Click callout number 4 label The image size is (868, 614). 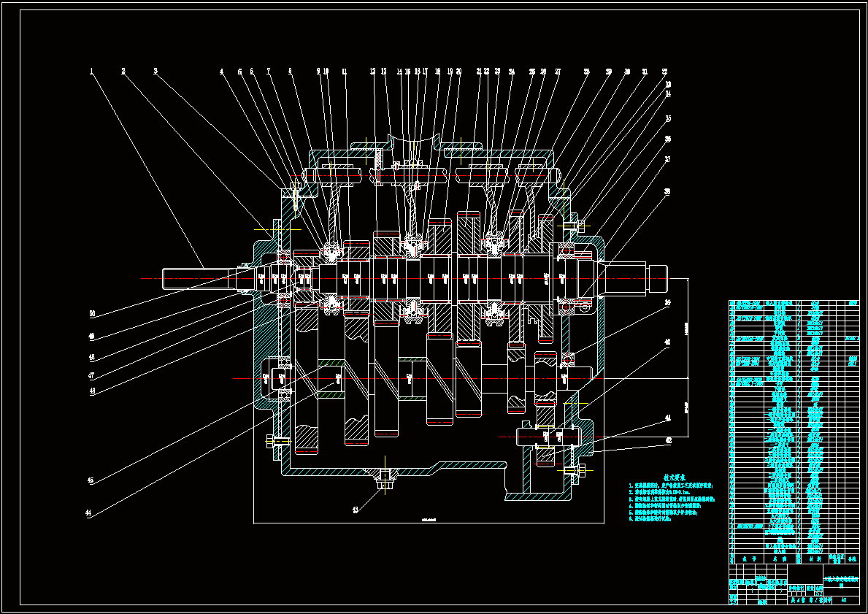pyautogui.click(x=221, y=72)
